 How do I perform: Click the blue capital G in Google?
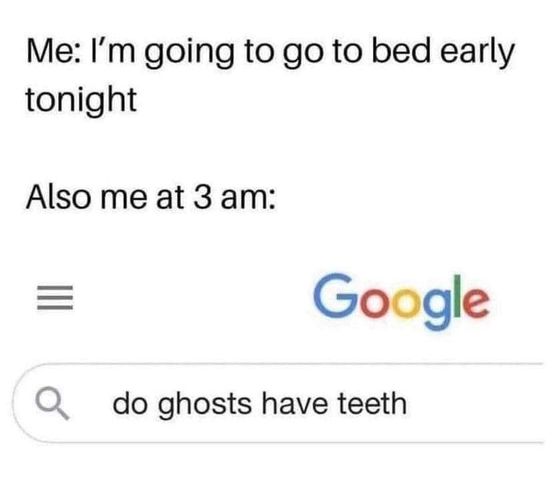point(334,296)
